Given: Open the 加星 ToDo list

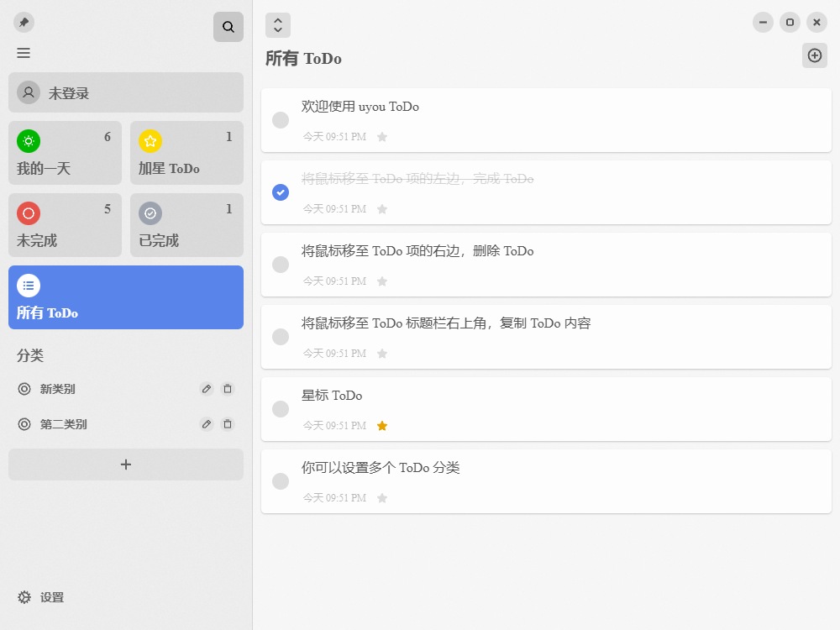Looking at the screenshot, I should pos(186,152).
